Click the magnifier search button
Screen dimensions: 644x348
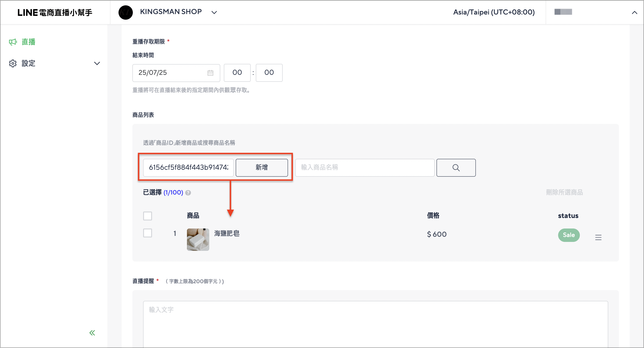pyautogui.click(x=456, y=168)
